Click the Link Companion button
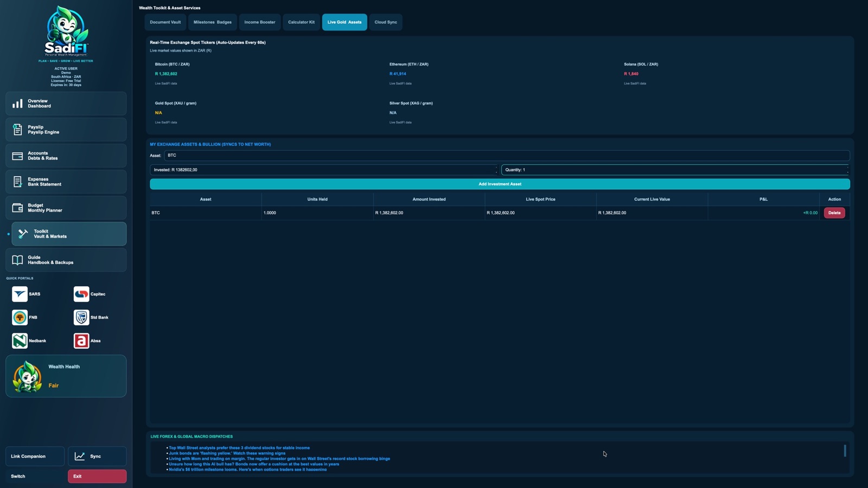 coord(35,456)
